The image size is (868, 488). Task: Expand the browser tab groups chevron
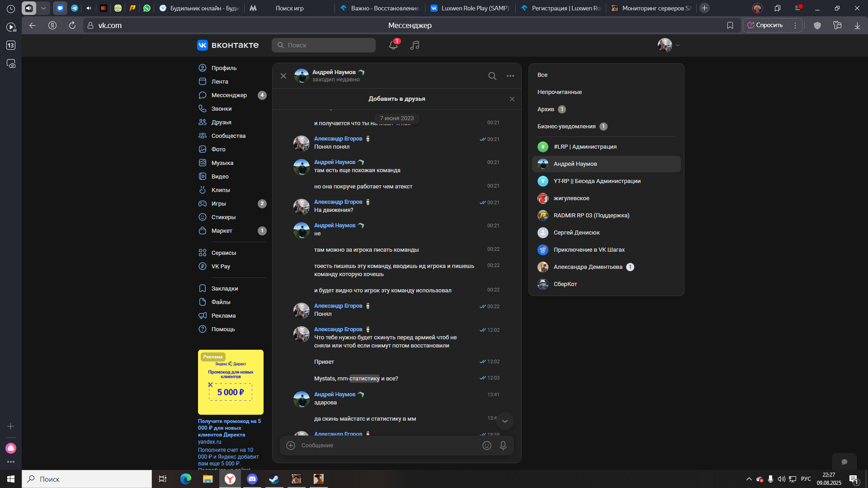point(43,8)
